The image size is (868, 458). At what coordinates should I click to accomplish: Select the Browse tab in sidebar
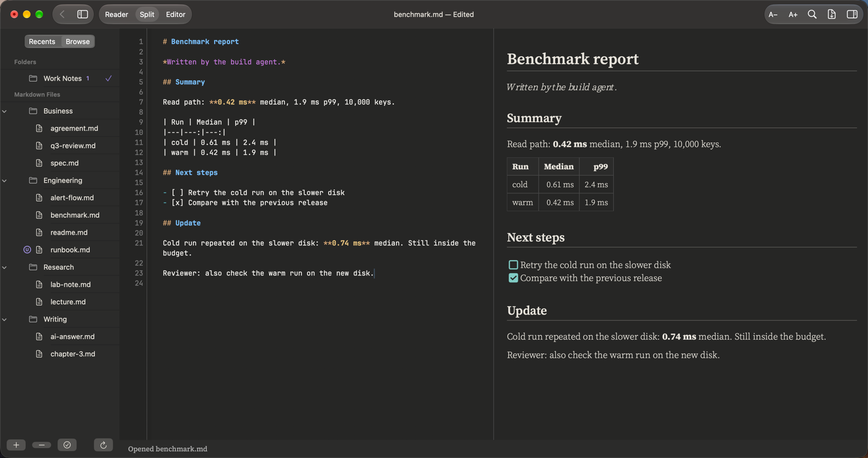77,41
